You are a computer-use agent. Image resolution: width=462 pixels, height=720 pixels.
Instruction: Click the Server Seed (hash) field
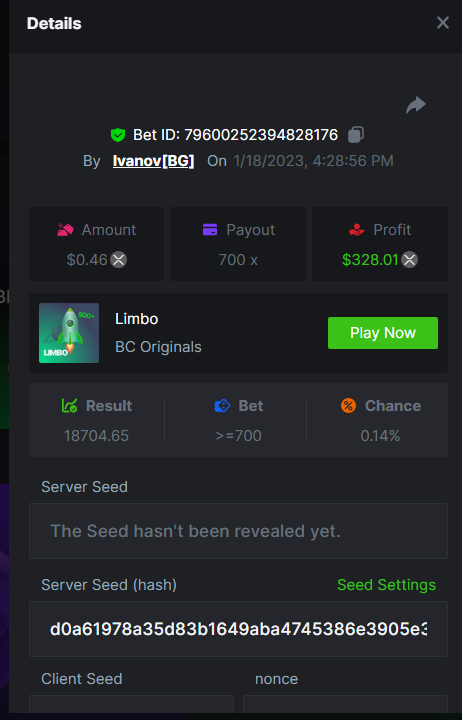click(238, 629)
